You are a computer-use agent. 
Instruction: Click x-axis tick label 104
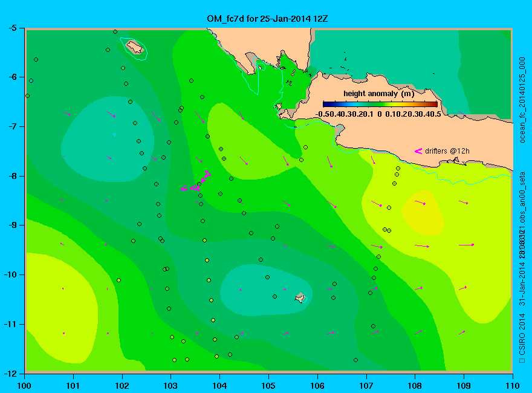pyautogui.click(x=219, y=386)
